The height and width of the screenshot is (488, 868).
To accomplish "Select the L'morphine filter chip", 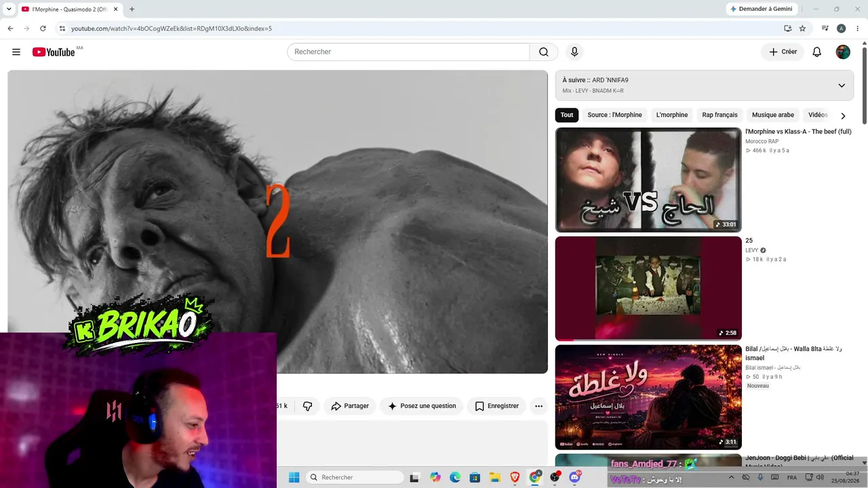I will coord(672,115).
